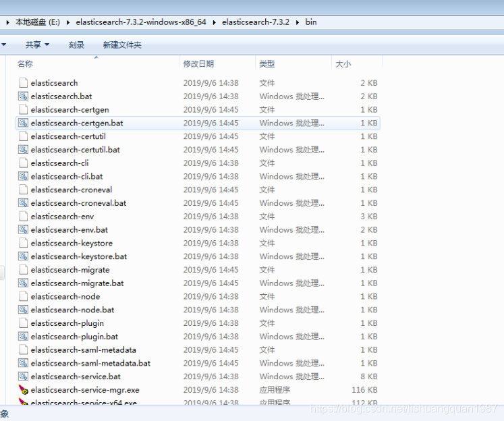This screenshot has width=504, height=421.
Task: Expand the arrow after elasticsearch-7.3.2-windows-x86_64 in path
Action: pyautogui.click(x=215, y=22)
